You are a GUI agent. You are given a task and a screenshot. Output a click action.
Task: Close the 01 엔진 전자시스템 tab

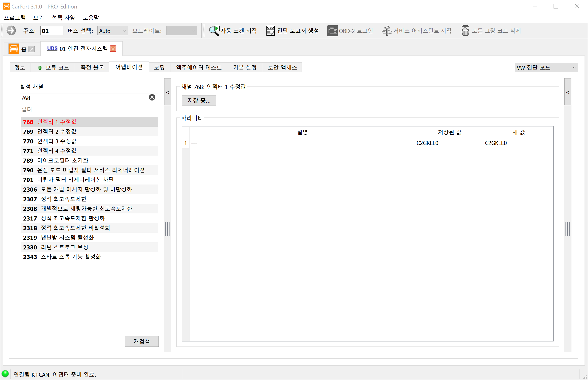point(113,49)
